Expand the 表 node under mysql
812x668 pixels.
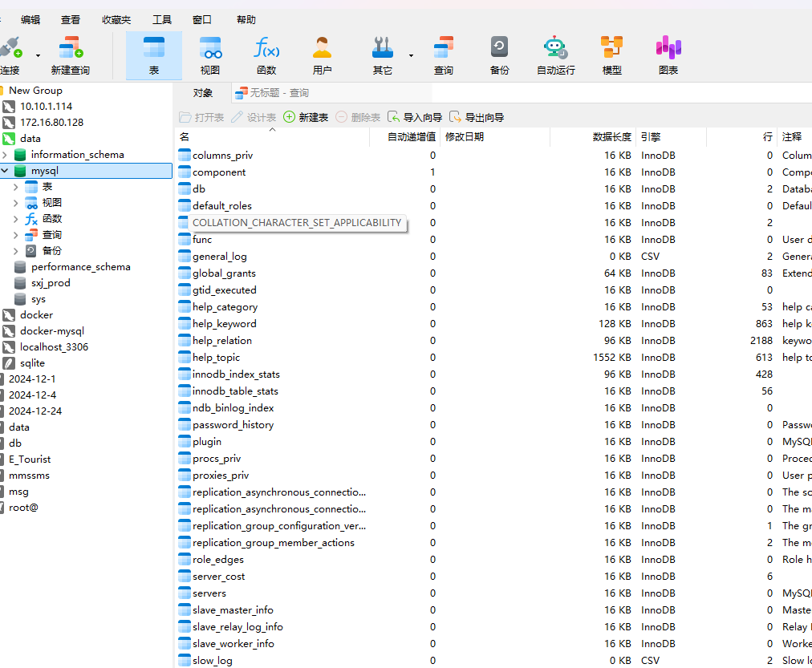16,187
